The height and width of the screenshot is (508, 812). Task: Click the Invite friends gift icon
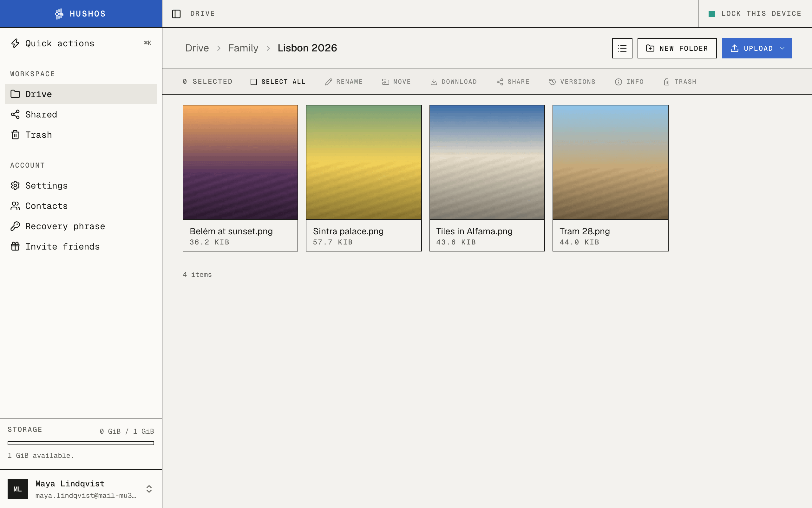tap(15, 246)
